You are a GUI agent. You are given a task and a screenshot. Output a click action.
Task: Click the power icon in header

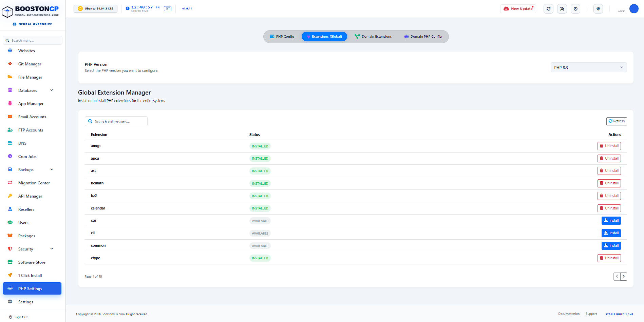[575, 9]
